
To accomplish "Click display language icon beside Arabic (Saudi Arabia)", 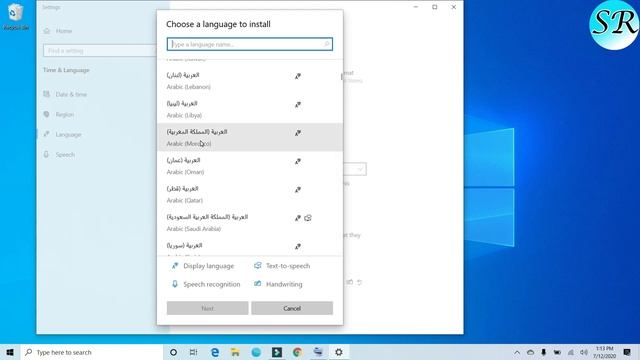I will pyautogui.click(x=298, y=218).
